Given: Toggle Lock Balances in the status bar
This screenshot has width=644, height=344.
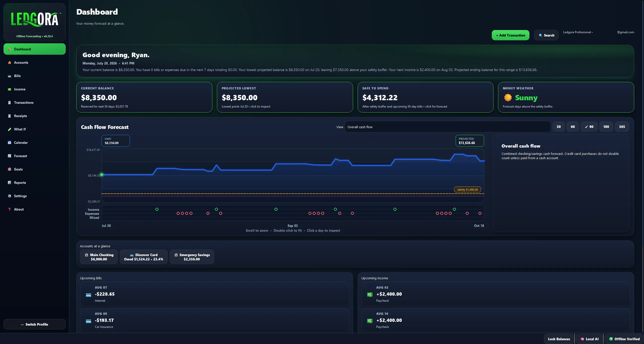Looking at the screenshot, I should click(x=559, y=339).
